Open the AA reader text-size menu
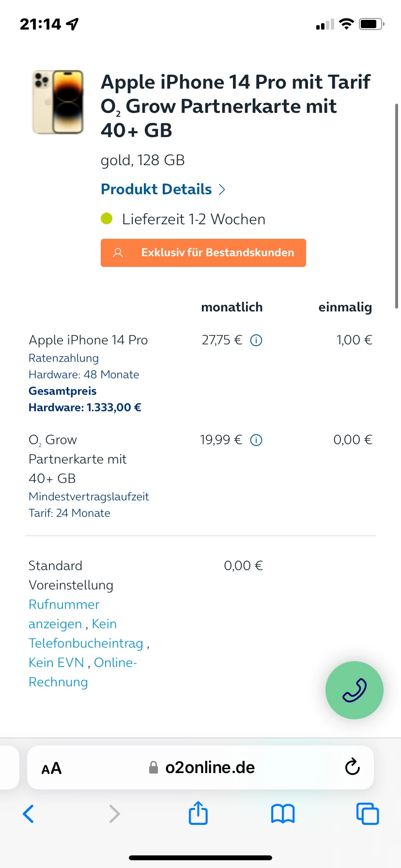Viewport: 401px width, 868px height. click(x=51, y=768)
